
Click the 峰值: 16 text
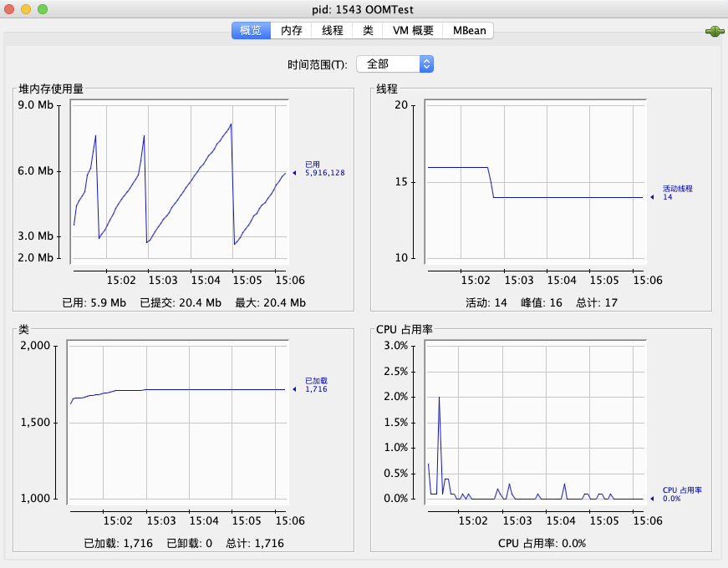[x=542, y=303]
